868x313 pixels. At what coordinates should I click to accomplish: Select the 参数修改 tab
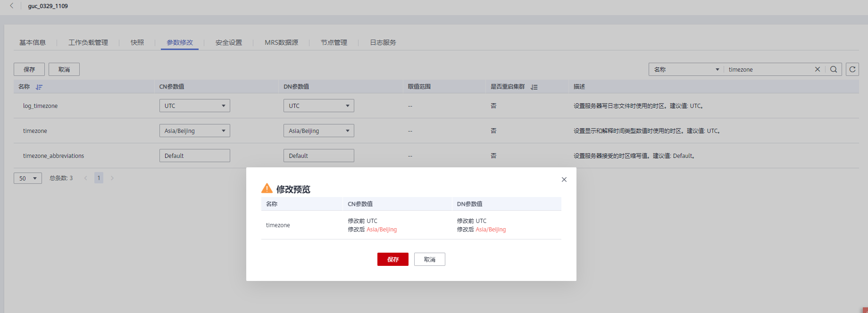click(x=180, y=42)
